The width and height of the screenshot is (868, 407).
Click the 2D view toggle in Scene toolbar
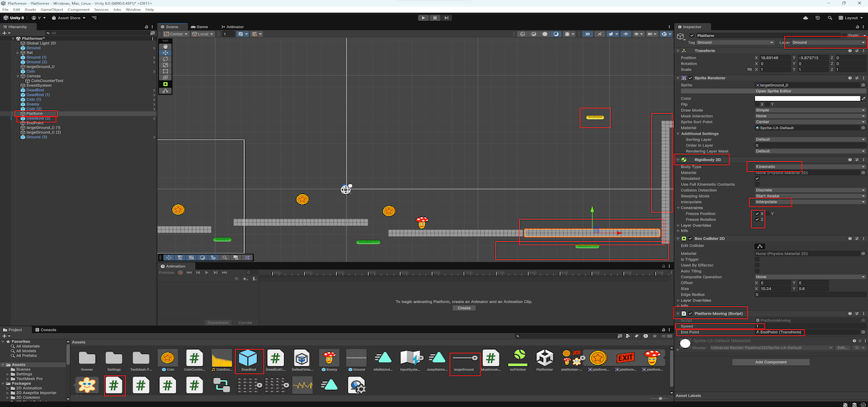588,34
